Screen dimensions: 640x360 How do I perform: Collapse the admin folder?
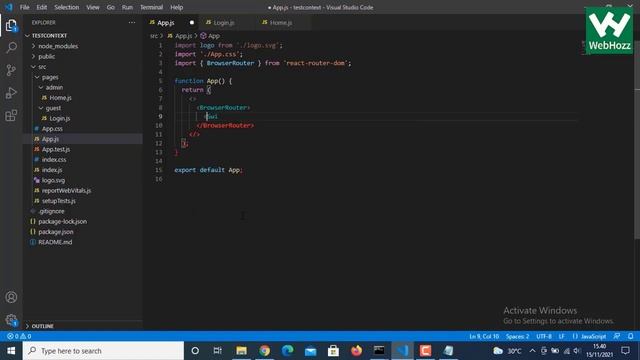click(41, 87)
